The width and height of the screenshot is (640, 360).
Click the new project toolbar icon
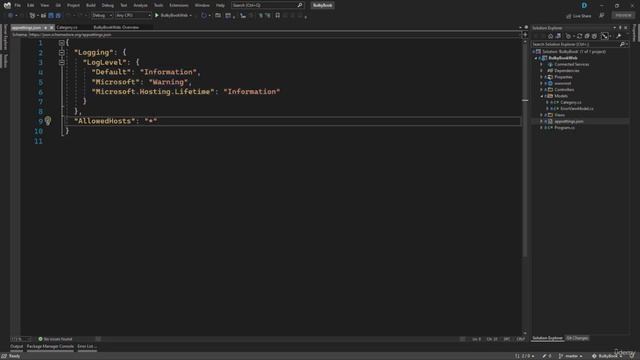point(32,16)
